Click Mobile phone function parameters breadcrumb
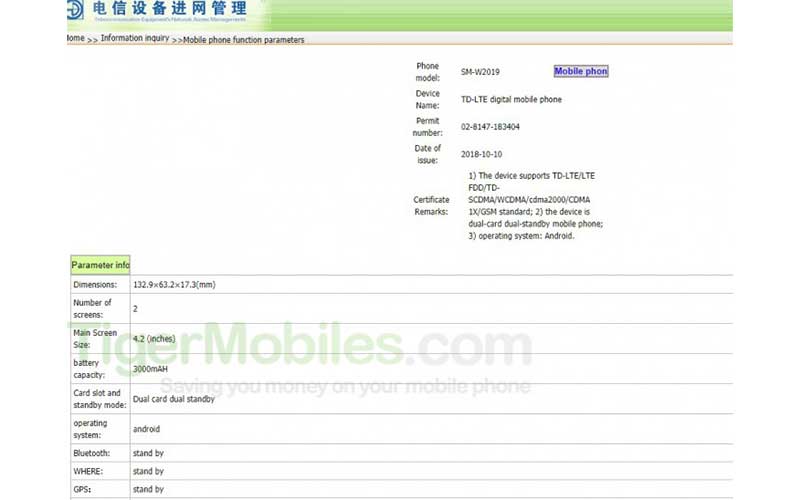Image resolution: width=800 pixels, height=500 pixels. pos(244,40)
